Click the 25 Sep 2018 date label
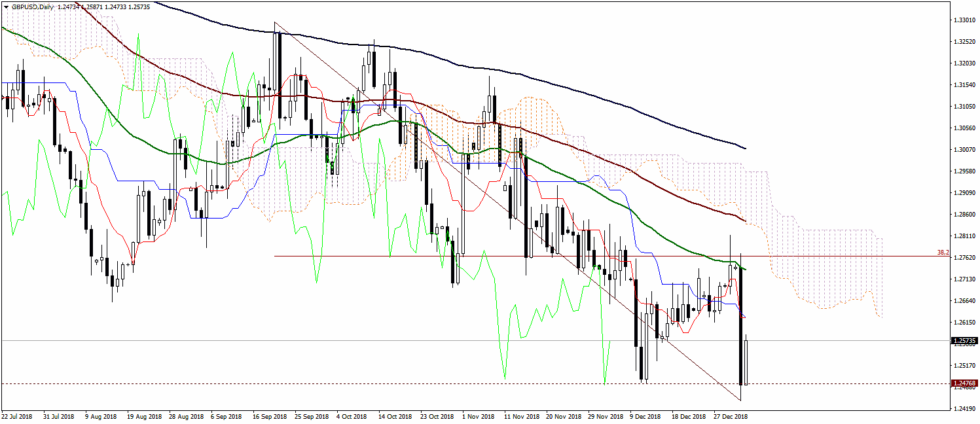Viewport: 980px width, 424px height. (x=312, y=416)
